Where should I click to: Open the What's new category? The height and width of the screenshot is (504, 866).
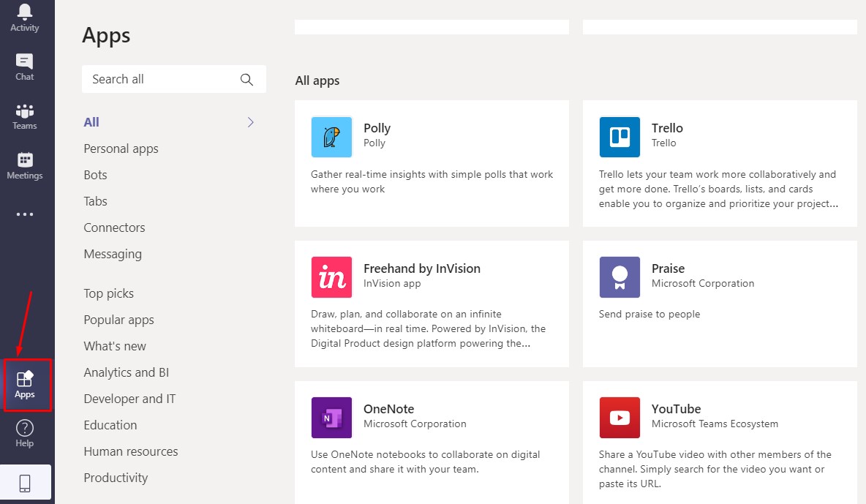(115, 347)
